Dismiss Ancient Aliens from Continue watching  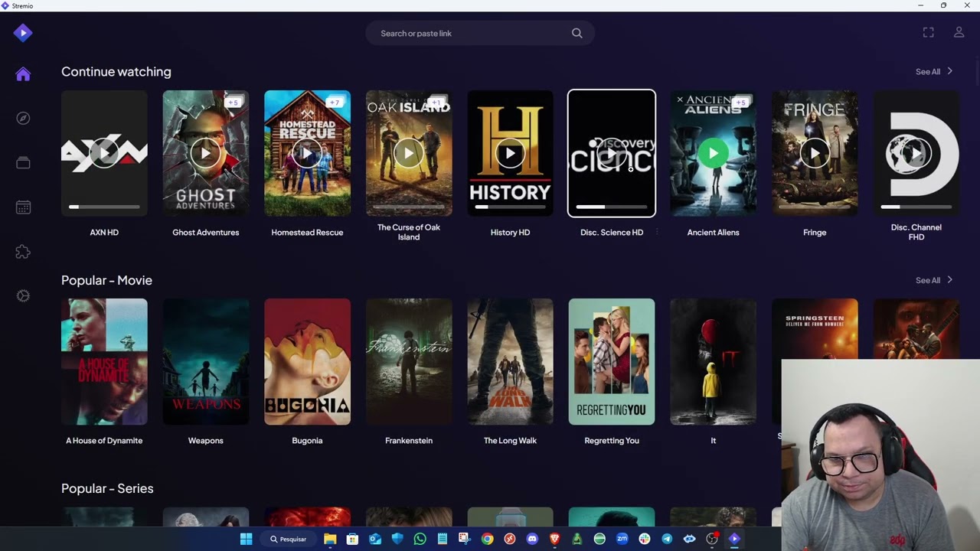[679, 99]
